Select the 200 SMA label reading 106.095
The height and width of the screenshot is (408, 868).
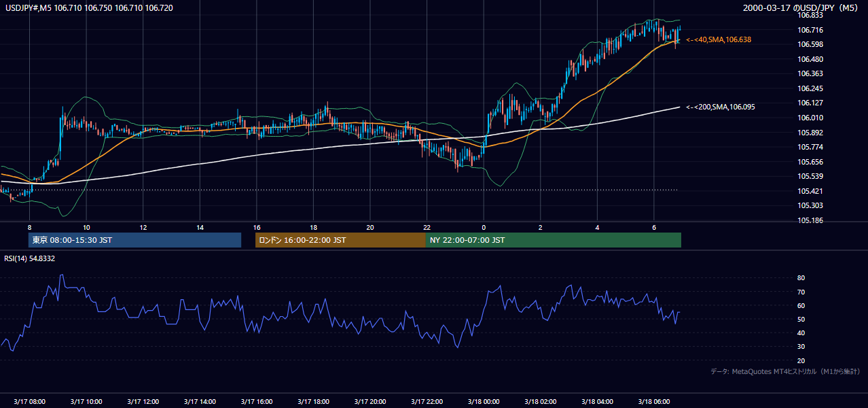pyautogui.click(x=721, y=107)
